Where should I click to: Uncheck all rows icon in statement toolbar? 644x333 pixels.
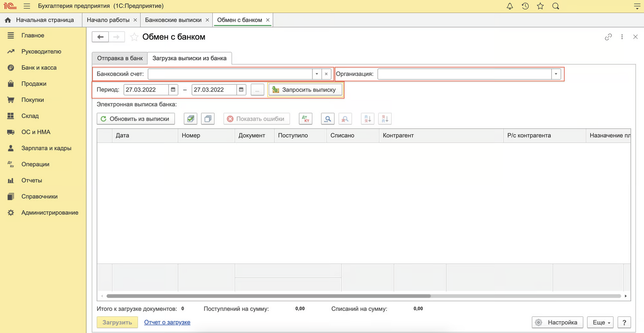click(208, 119)
